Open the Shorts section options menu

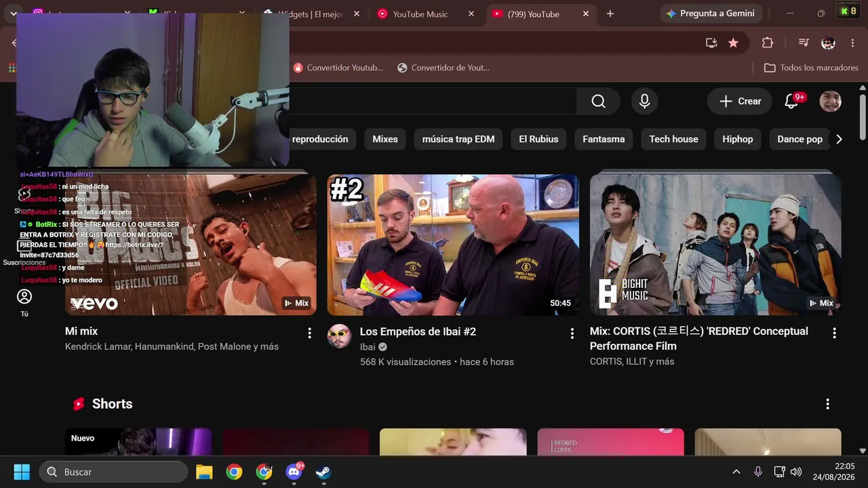coord(827,404)
